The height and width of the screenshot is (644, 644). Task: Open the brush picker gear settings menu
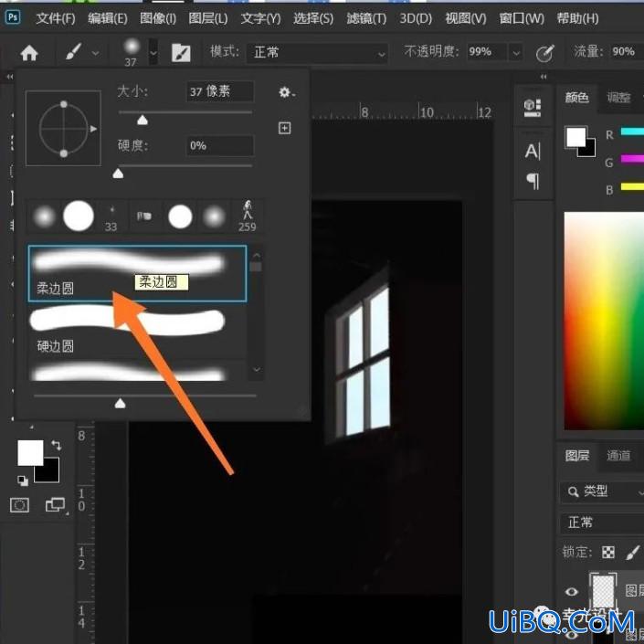point(286,92)
